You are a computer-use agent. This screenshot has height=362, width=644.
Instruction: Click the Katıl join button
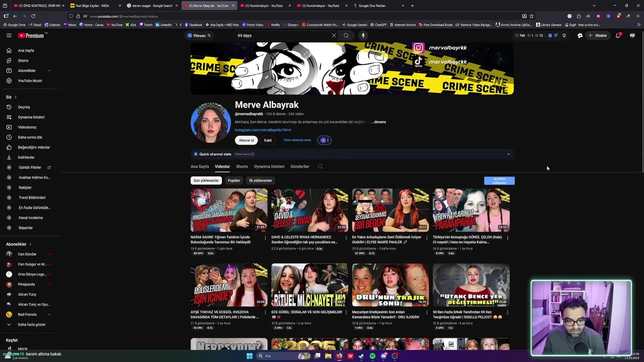click(268, 140)
